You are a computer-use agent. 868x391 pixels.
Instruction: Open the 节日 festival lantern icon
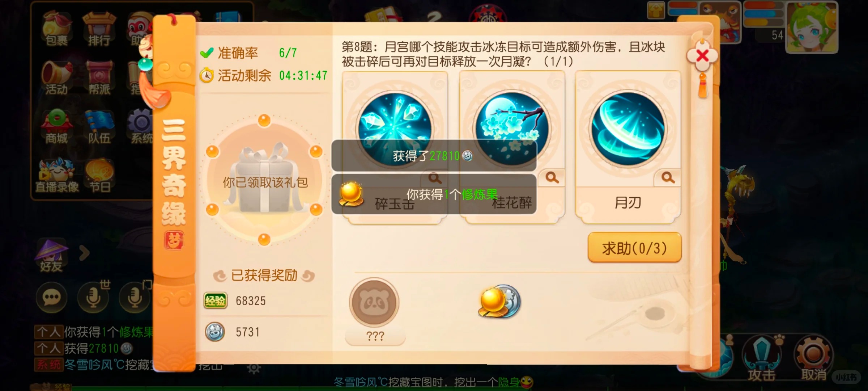point(99,176)
